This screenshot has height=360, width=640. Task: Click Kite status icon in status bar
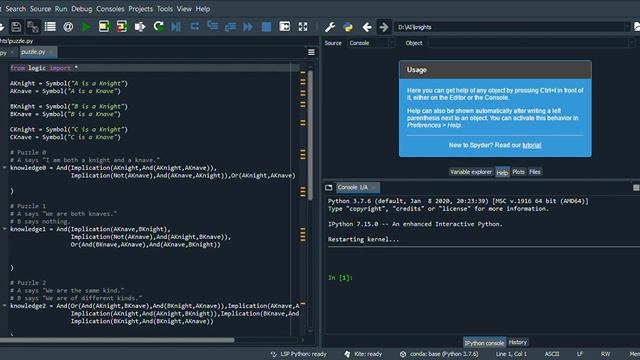click(x=347, y=354)
